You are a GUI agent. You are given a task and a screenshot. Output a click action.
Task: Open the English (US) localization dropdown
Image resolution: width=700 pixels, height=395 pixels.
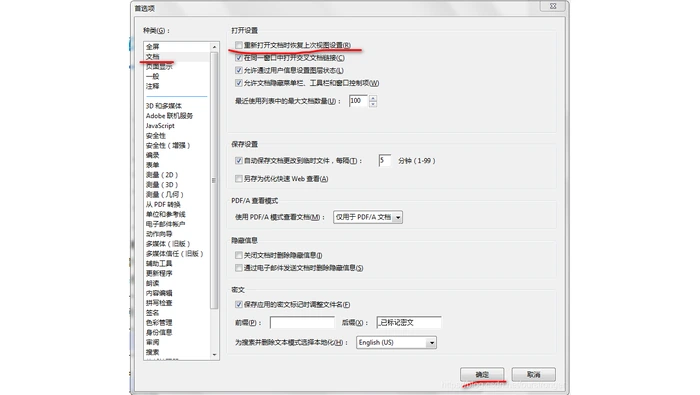coord(396,343)
